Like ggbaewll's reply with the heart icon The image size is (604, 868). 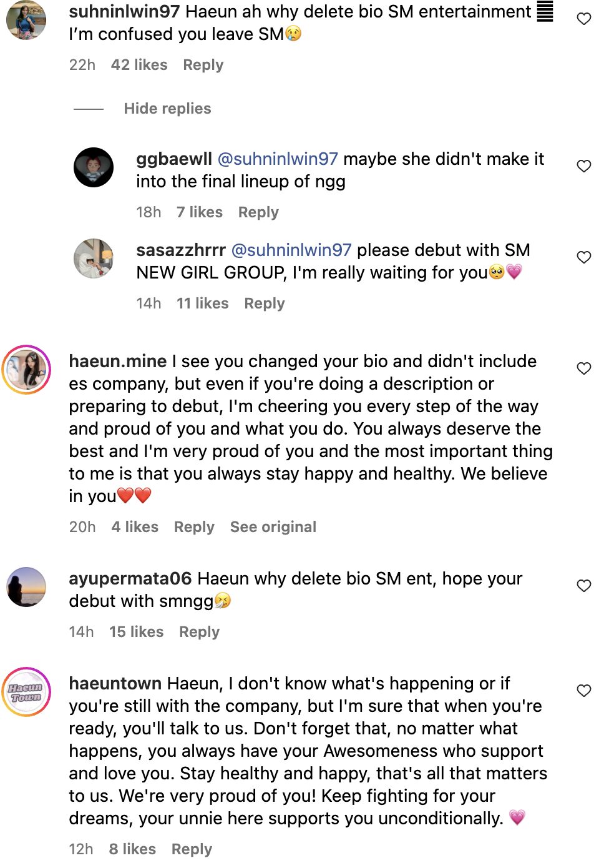point(583,166)
